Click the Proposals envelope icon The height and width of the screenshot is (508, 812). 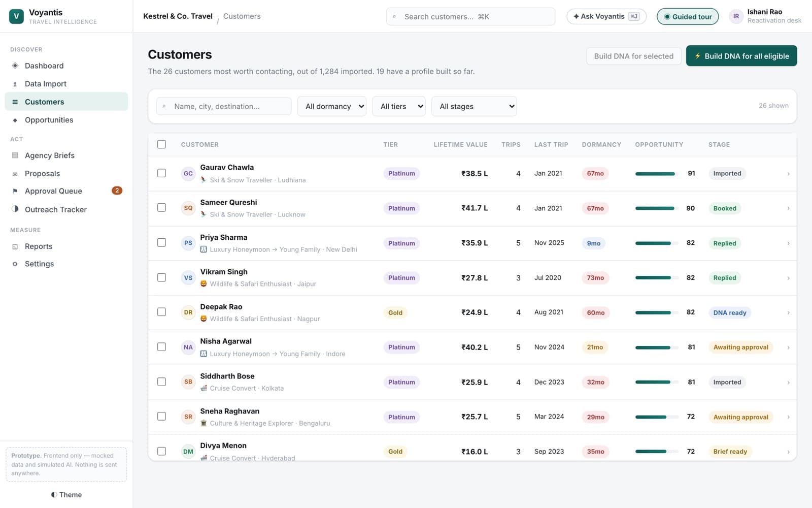15,174
